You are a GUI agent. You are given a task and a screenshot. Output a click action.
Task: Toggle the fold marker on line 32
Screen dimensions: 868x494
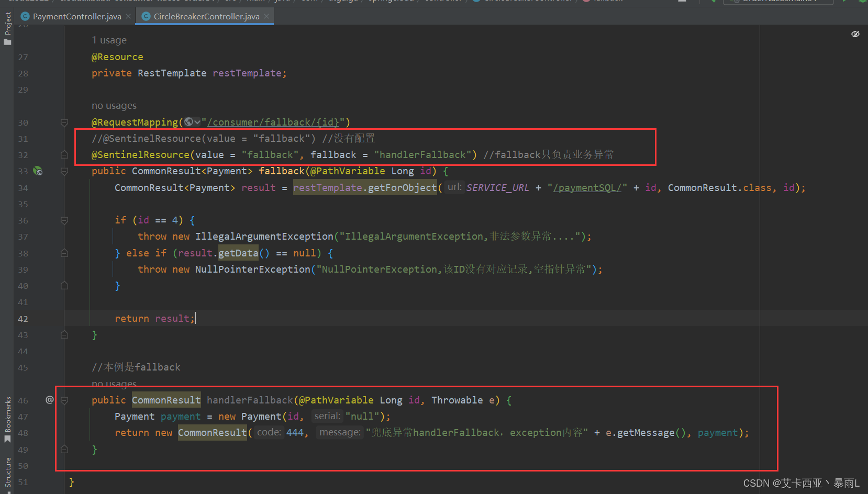click(64, 155)
